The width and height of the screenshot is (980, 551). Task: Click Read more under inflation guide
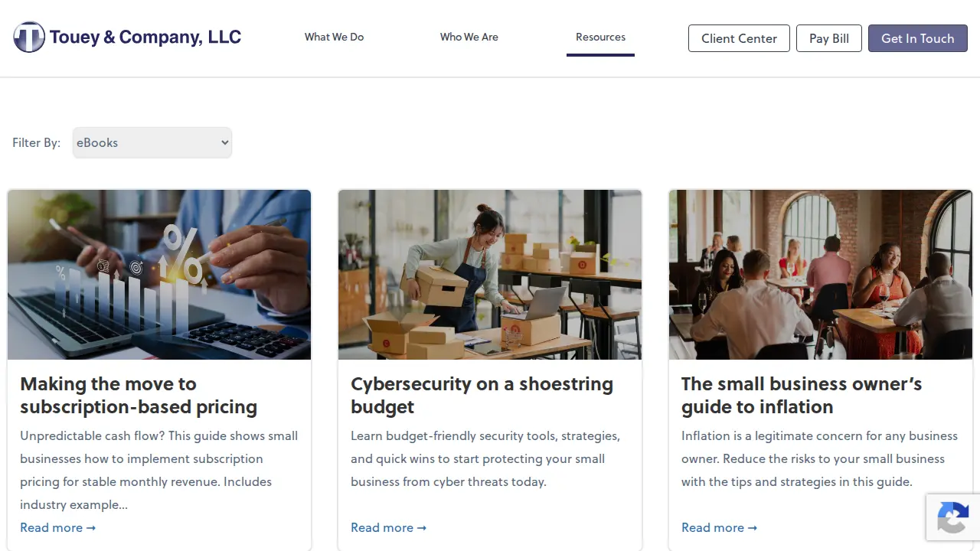(x=720, y=527)
